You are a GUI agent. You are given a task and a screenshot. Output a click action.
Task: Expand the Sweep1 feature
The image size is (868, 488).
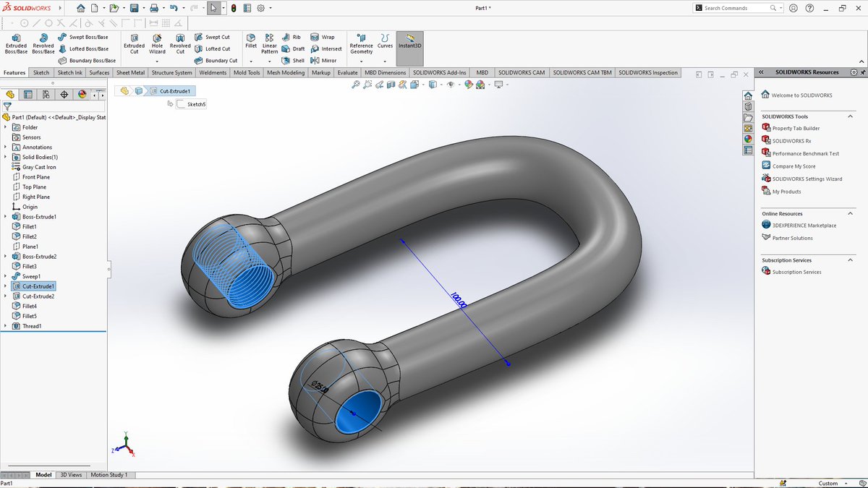(x=6, y=276)
